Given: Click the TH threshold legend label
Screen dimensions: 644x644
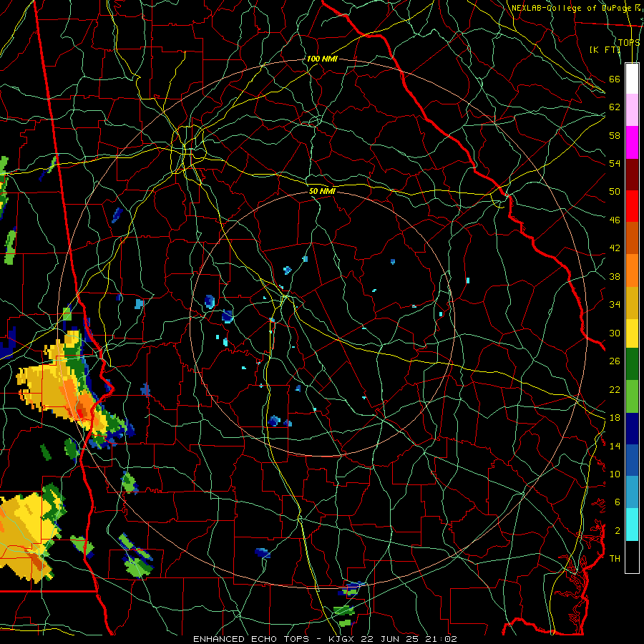Looking at the screenshot, I should click(615, 559).
